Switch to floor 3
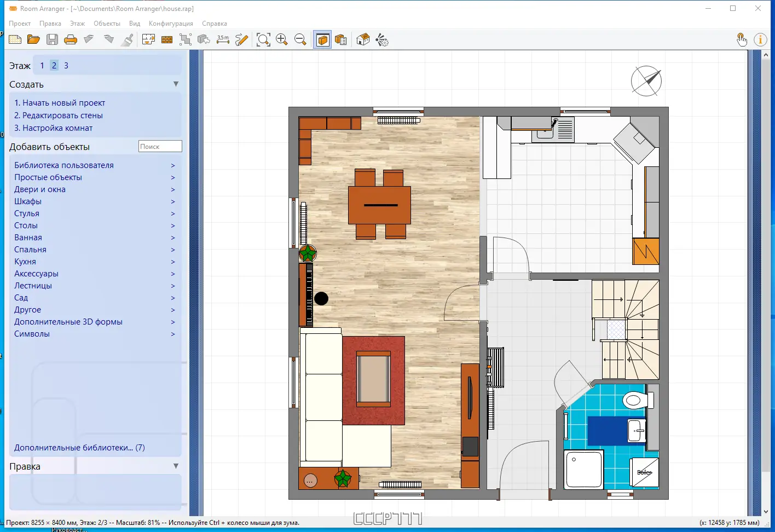This screenshot has height=532, width=775. pyautogui.click(x=66, y=65)
